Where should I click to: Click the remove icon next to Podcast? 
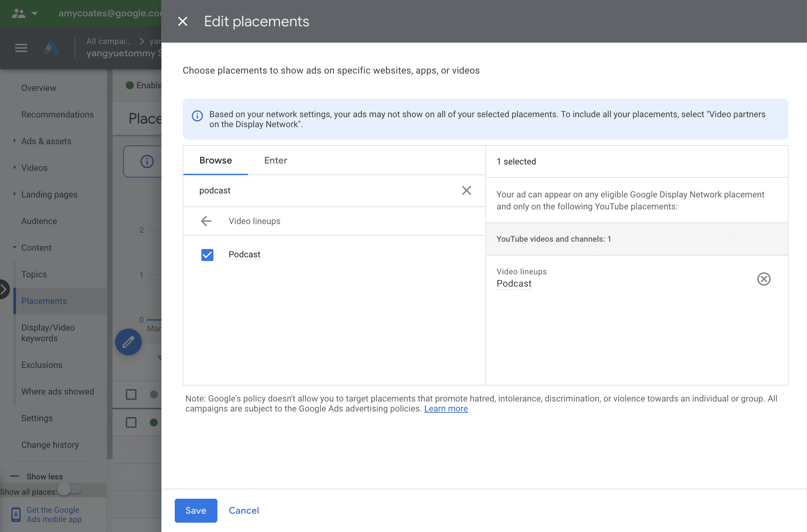[x=764, y=279]
